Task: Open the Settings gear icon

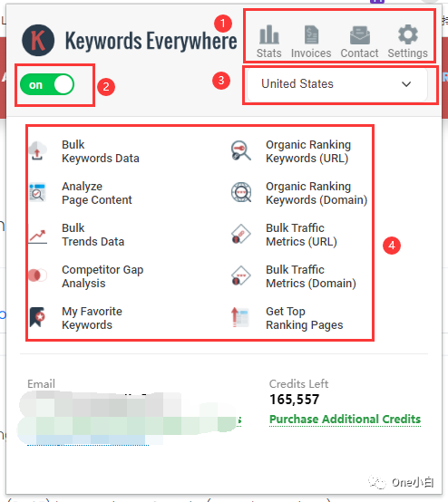Action: click(x=408, y=34)
